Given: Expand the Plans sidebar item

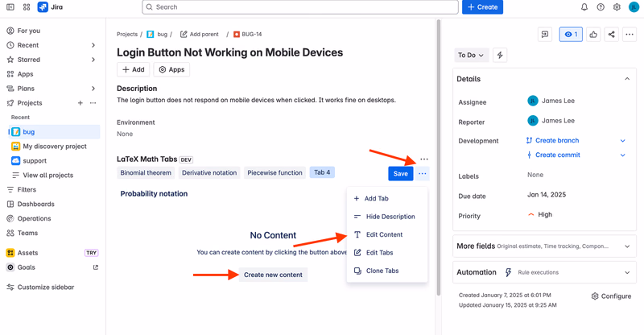Looking at the screenshot, I should tap(93, 89).
